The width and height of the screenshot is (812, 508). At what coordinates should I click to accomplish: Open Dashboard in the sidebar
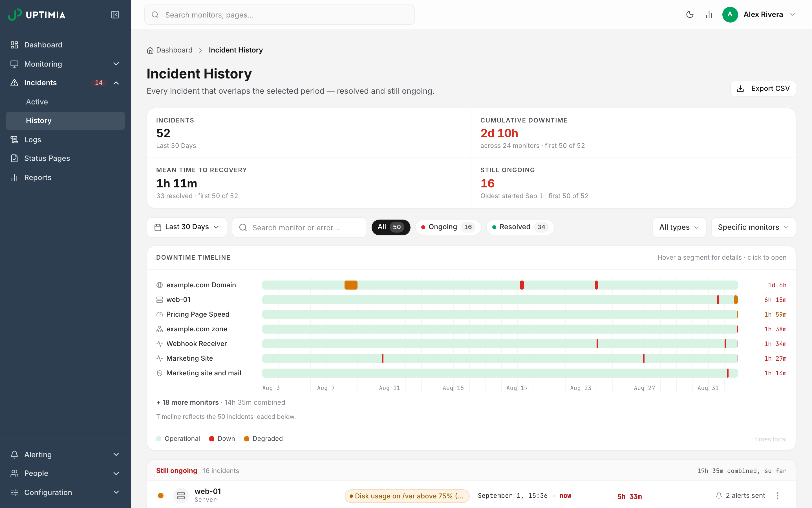[x=65, y=45]
